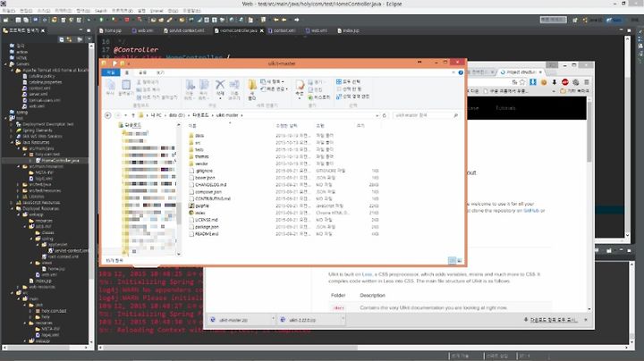Screen dimensions: 644x361
Task: Switch to HomeController.java editor tab
Action: coord(238,30)
